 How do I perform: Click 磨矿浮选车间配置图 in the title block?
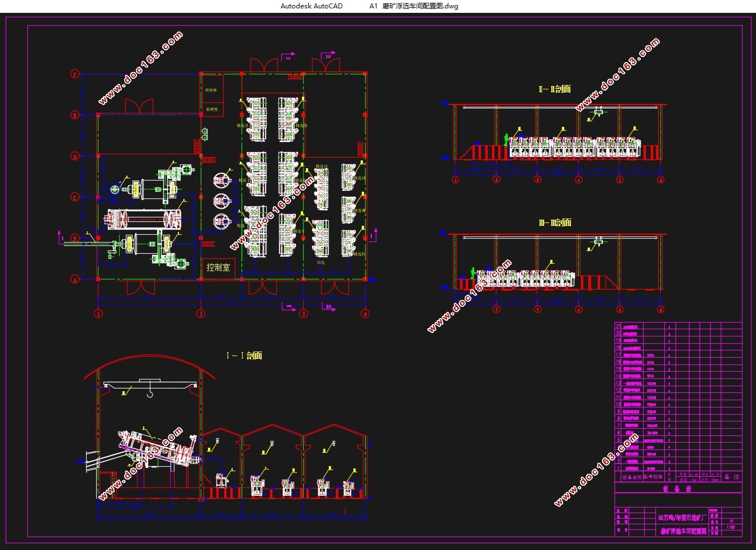coord(683,532)
